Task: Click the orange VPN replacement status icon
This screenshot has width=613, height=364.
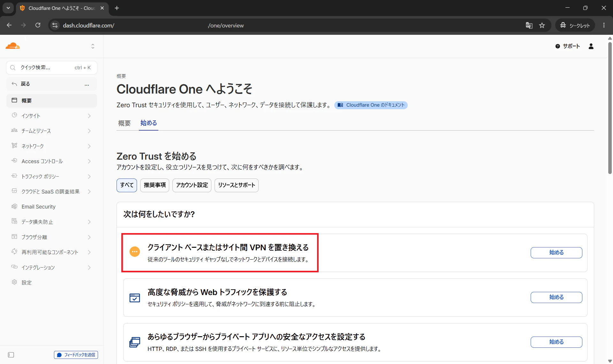Action: click(x=135, y=252)
